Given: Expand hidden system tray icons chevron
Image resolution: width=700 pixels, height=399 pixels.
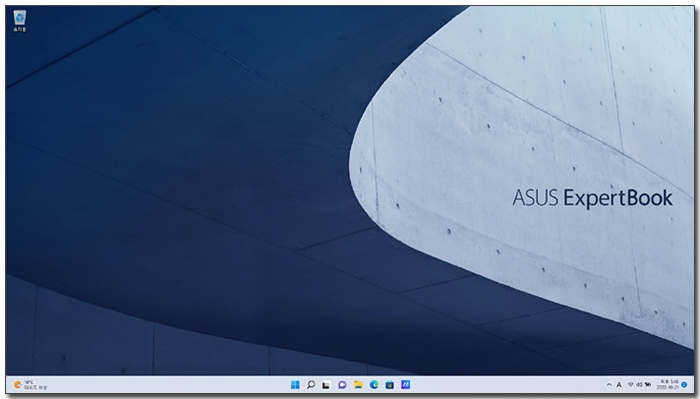Looking at the screenshot, I should click(x=609, y=385).
